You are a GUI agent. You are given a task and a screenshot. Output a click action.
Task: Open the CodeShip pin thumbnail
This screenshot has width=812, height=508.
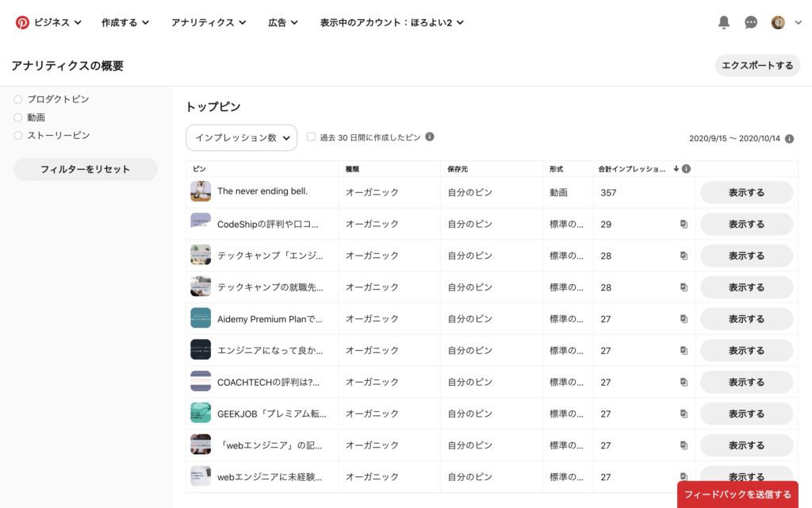coord(201,223)
